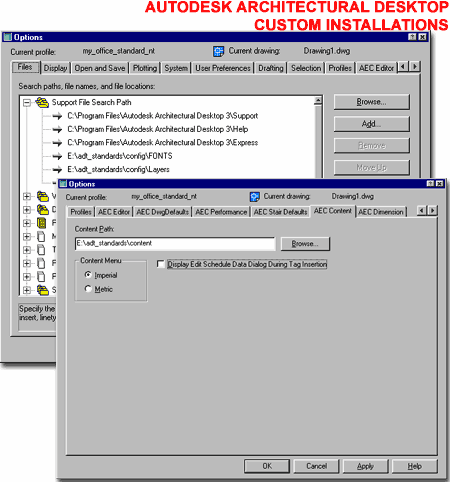Select the Autodesk Architectural Desktop 3\Help path
Image resolution: width=450 pixels, height=482 pixels.
(158, 129)
